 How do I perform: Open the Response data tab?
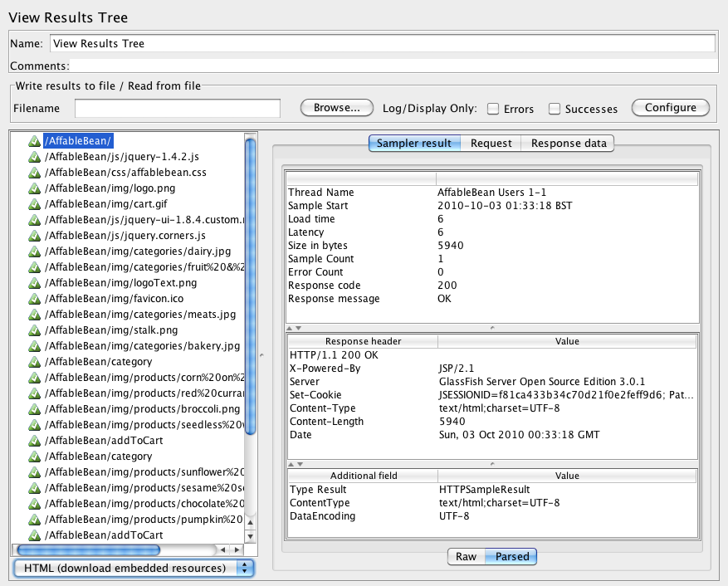tap(569, 144)
